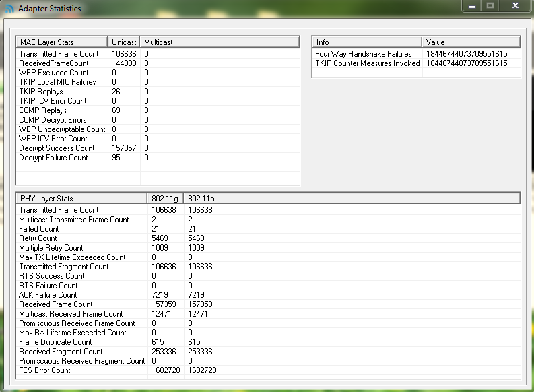This screenshot has height=392, width=534.
Task: Select Max TX Lifetime Exceeded Count row
Action: 269,257
